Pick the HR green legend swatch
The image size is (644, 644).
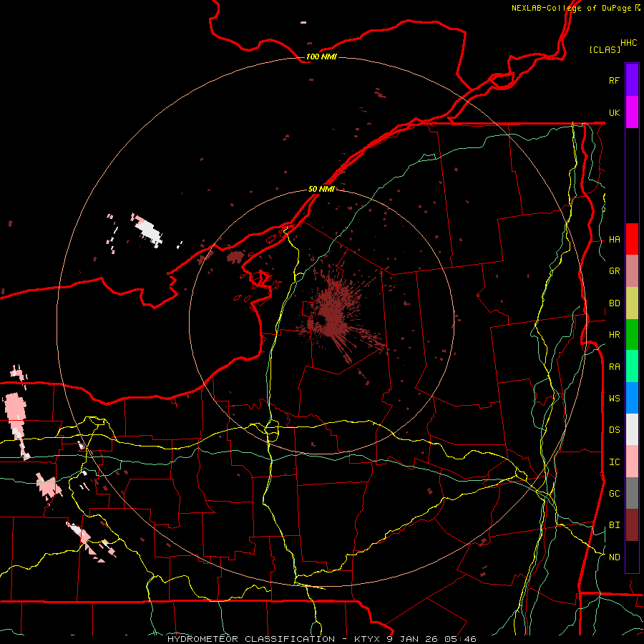(632, 334)
